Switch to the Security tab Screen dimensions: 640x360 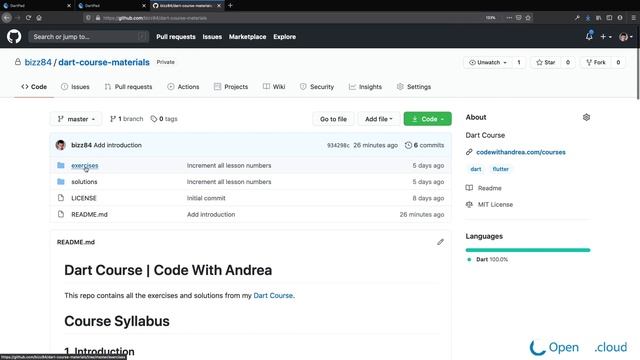317,87
